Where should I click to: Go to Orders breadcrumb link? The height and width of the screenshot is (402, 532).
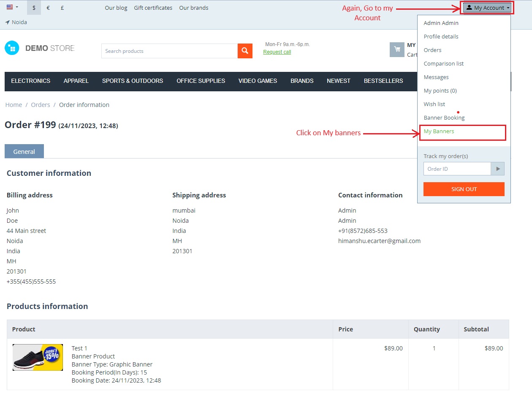(x=41, y=105)
